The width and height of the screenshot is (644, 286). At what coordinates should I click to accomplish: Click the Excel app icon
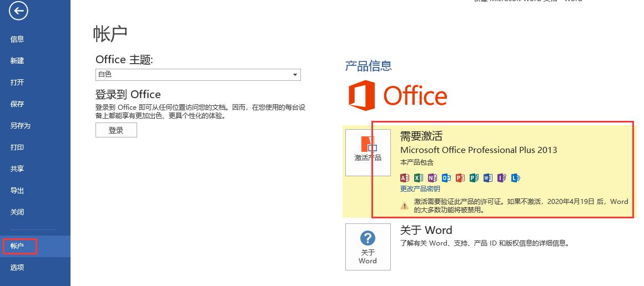419,178
